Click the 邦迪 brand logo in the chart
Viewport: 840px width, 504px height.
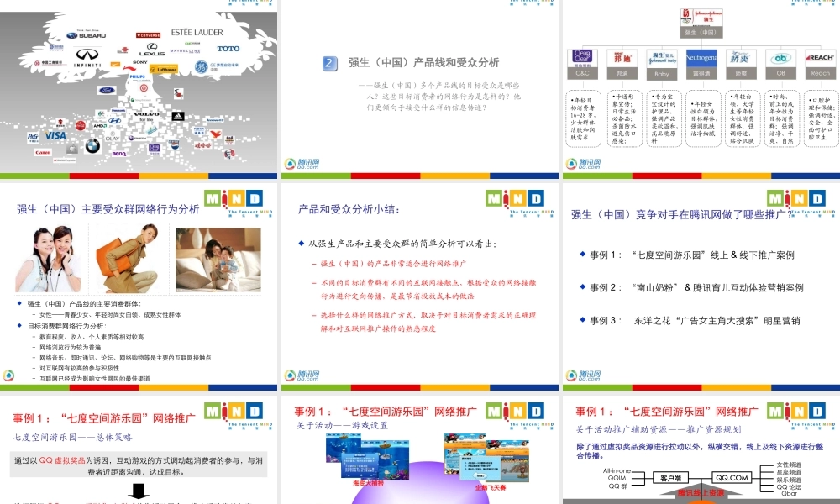(x=622, y=58)
